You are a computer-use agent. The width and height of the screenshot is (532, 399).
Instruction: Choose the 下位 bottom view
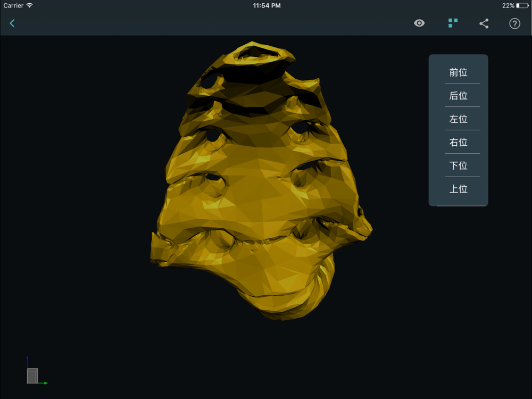pyautogui.click(x=458, y=166)
